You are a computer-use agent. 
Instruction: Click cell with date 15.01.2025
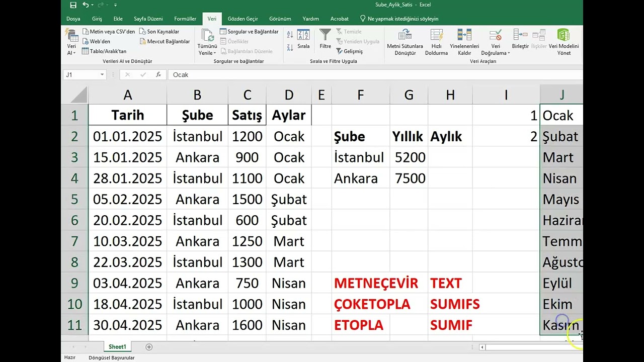pos(127,157)
